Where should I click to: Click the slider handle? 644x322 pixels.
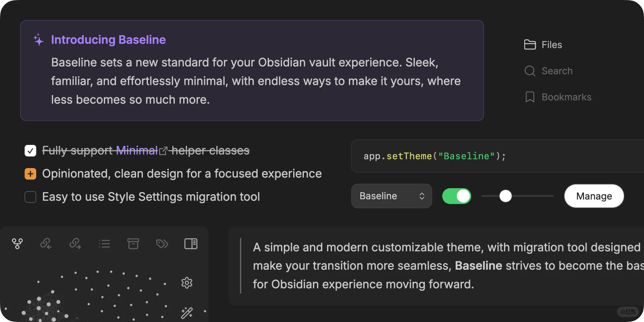(505, 196)
